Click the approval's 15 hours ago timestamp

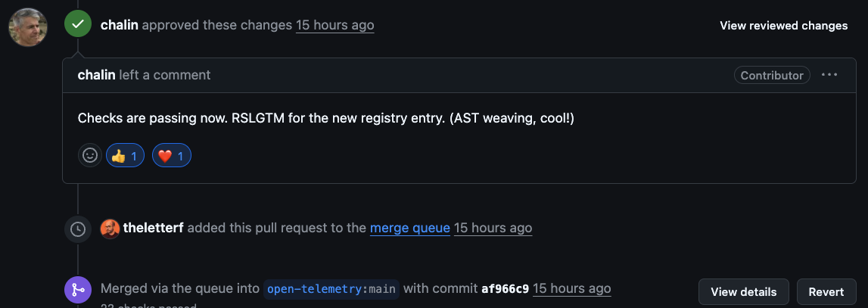[x=334, y=25]
